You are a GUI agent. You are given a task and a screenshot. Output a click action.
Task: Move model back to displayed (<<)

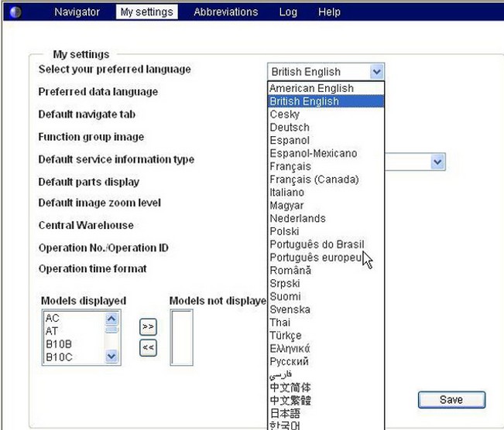[148, 348]
